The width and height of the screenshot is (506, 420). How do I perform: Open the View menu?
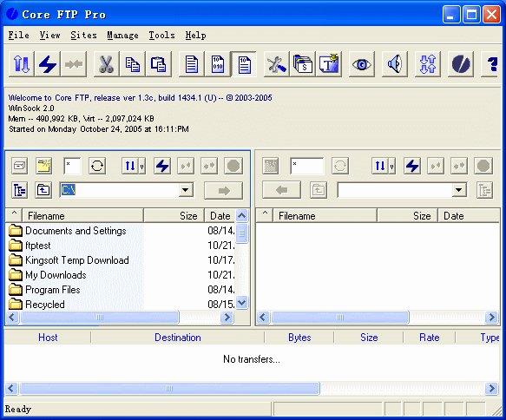(49, 36)
